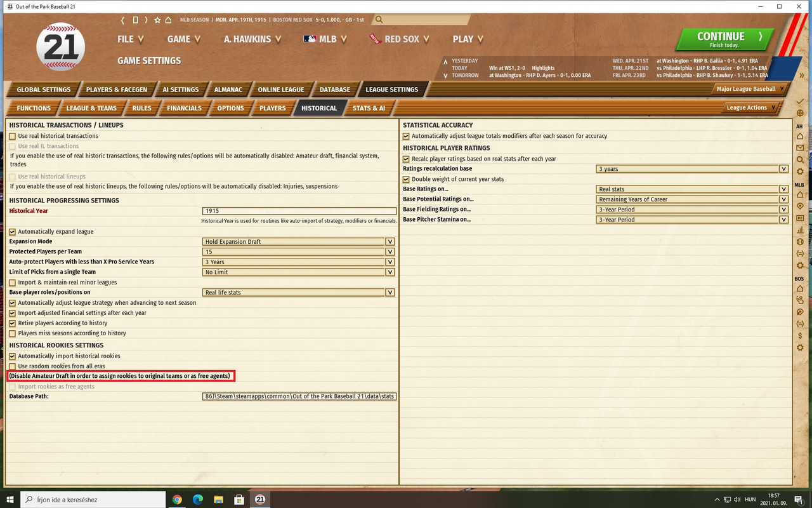The image size is (812, 508).
Task: Click the magnifier icon in the search box
Action: coord(379,20)
